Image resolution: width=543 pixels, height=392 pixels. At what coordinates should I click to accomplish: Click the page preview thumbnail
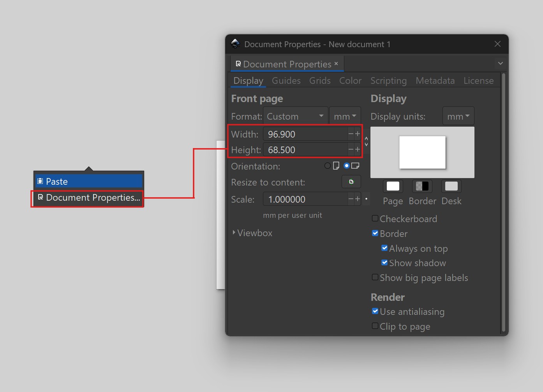click(x=422, y=152)
